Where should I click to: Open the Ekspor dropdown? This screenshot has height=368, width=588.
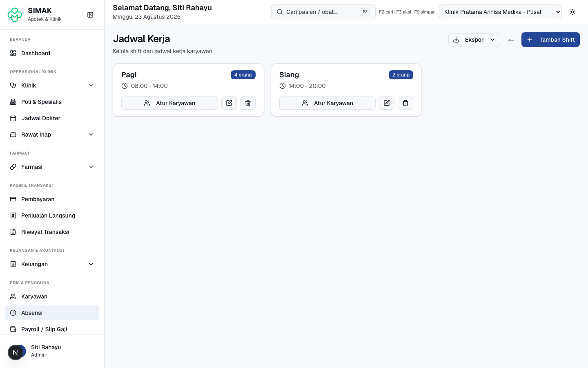[x=474, y=40]
